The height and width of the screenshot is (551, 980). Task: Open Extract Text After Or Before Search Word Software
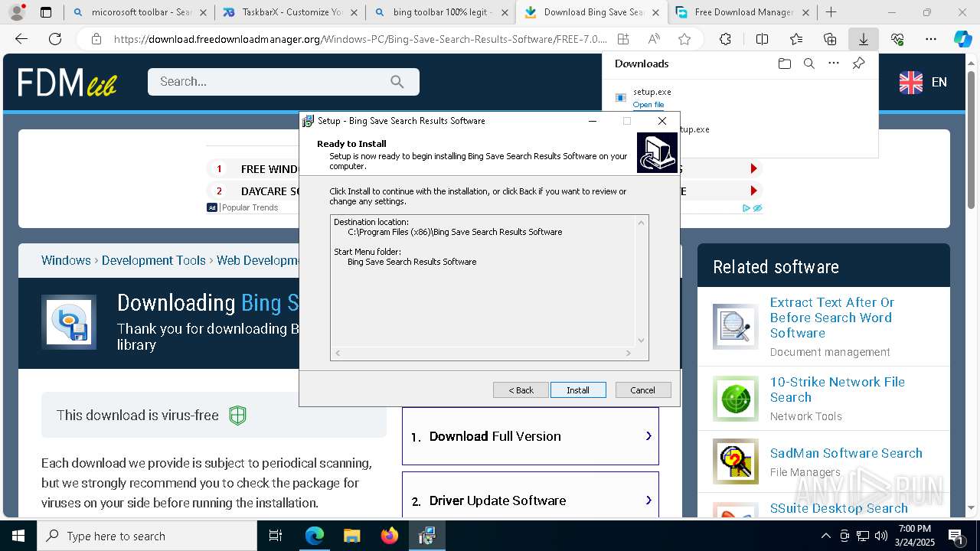tap(832, 318)
